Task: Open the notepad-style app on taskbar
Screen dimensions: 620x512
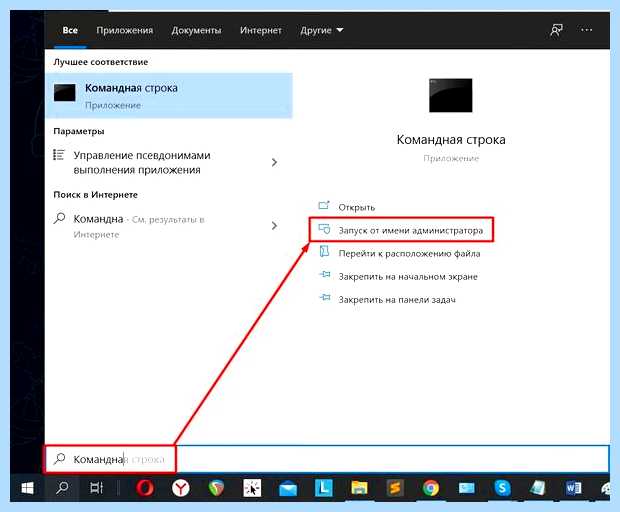Action: (538, 488)
